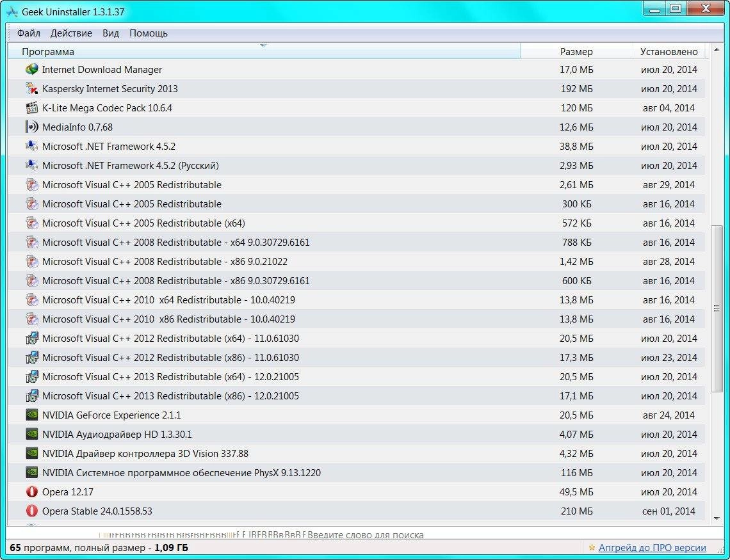This screenshot has width=730, height=560.
Task: Click the scrollbar down arrow
Action: (x=717, y=518)
